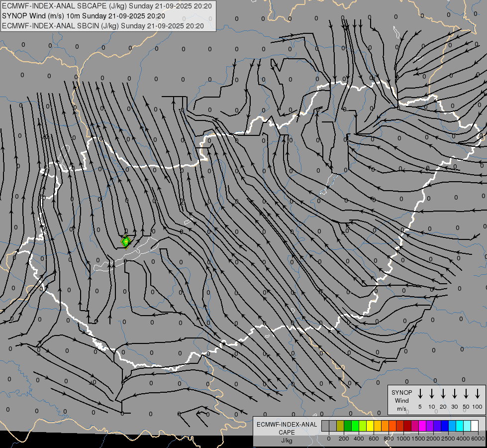Click the 'CAPE' label in colorbar legend
The height and width of the screenshot is (448, 487).
coord(287,433)
